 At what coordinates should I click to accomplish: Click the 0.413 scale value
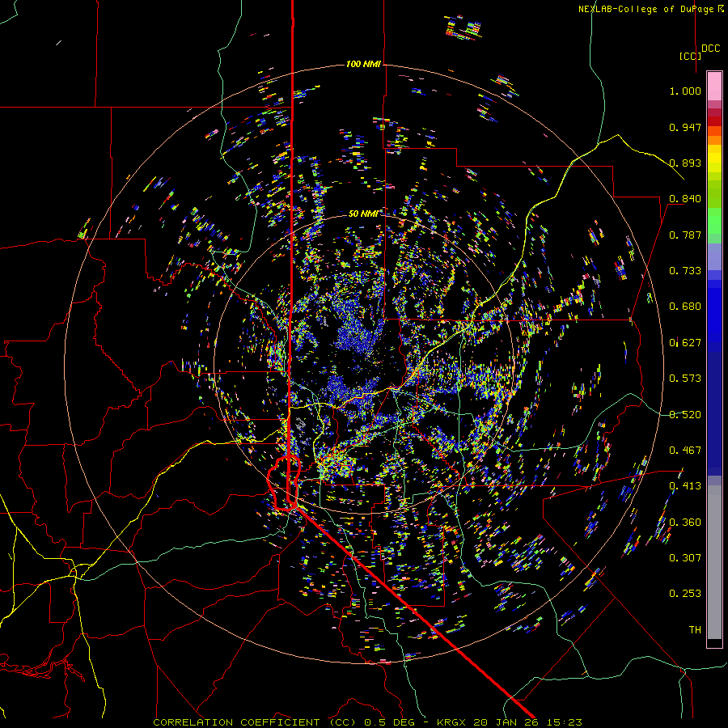[685, 486]
